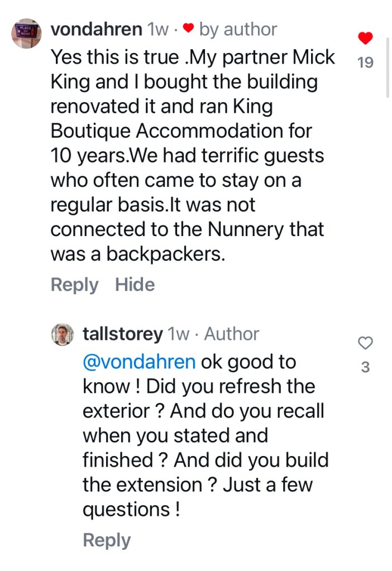Open tallstorey's profile avatar
392x571 pixels.
(63, 335)
